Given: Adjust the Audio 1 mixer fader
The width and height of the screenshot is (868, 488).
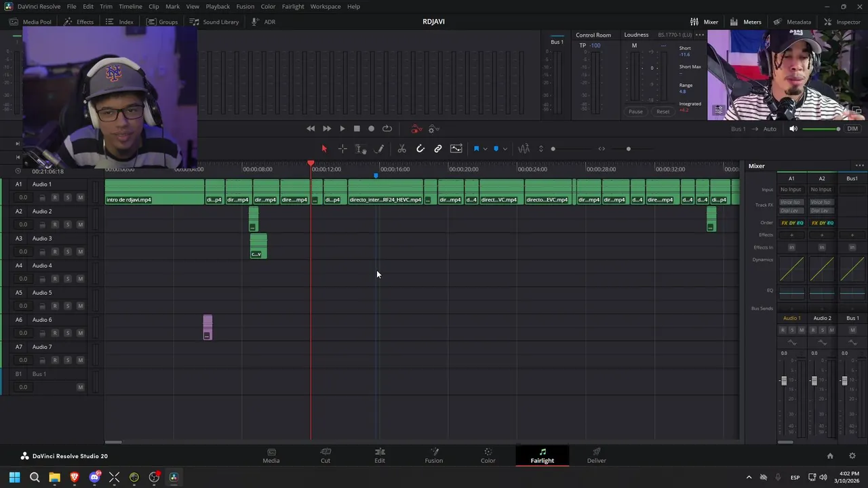Looking at the screenshot, I should (784, 381).
